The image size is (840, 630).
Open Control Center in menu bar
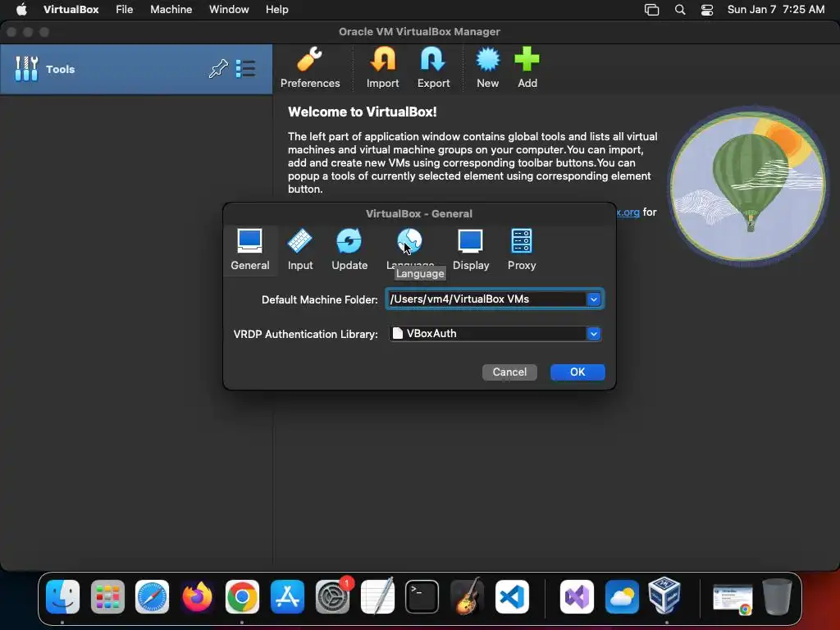pos(707,10)
